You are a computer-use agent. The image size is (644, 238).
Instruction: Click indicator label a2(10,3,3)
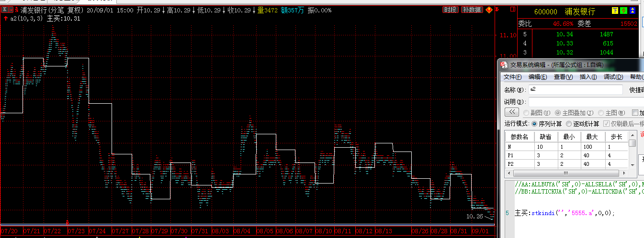point(27,19)
